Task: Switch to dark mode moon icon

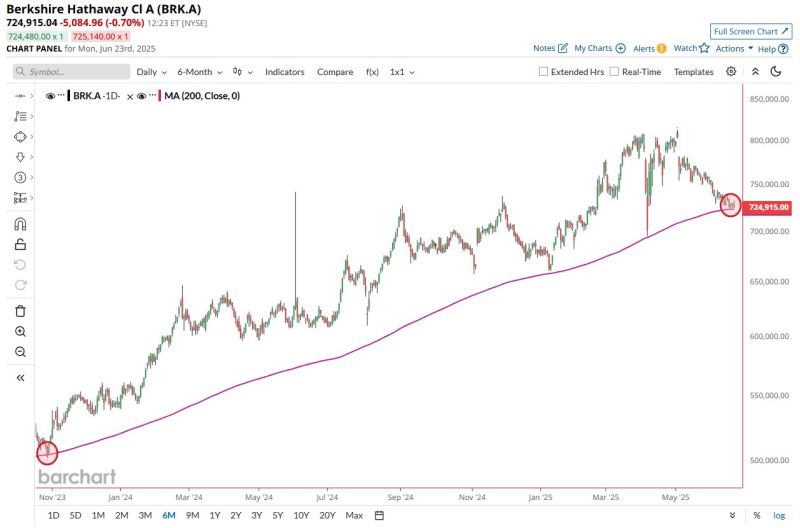Action: coord(777,72)
